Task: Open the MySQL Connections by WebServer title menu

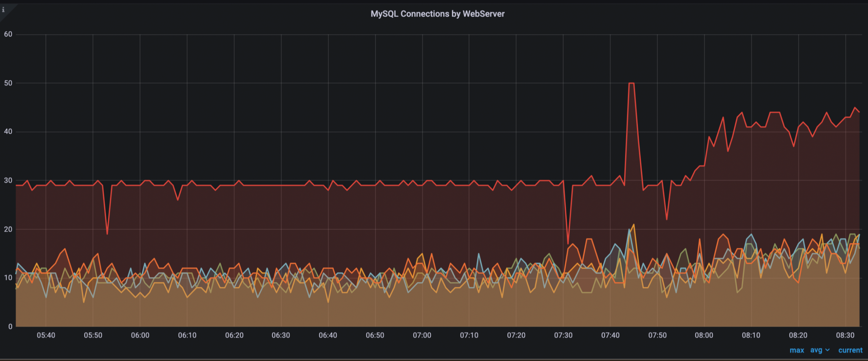Action: (437, 14)
